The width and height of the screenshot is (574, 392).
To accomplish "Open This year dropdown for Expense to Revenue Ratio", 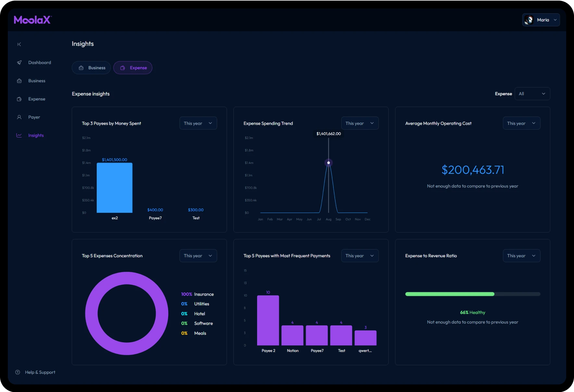I will [x=521, y=256].
